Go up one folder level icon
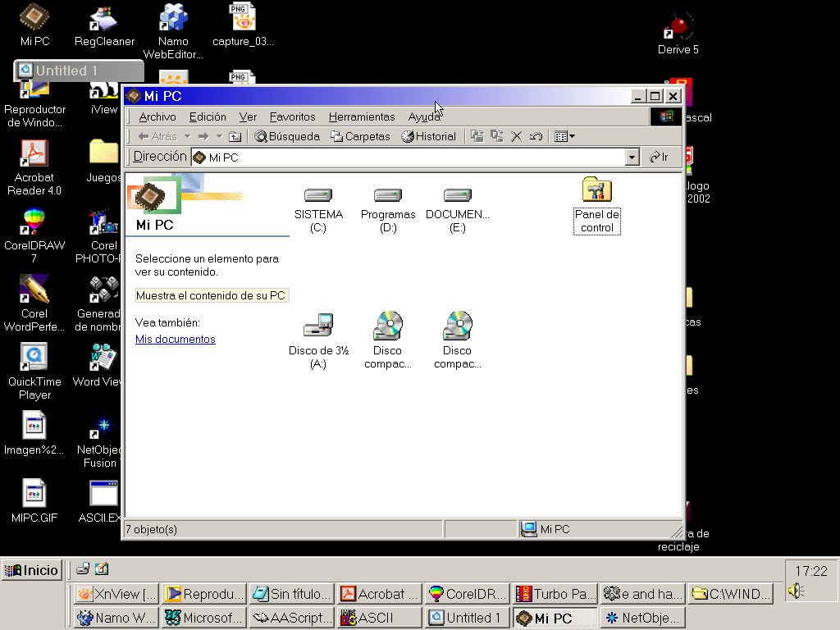The height and width of the screenshot is (630, 840). [x=235, y=137]
